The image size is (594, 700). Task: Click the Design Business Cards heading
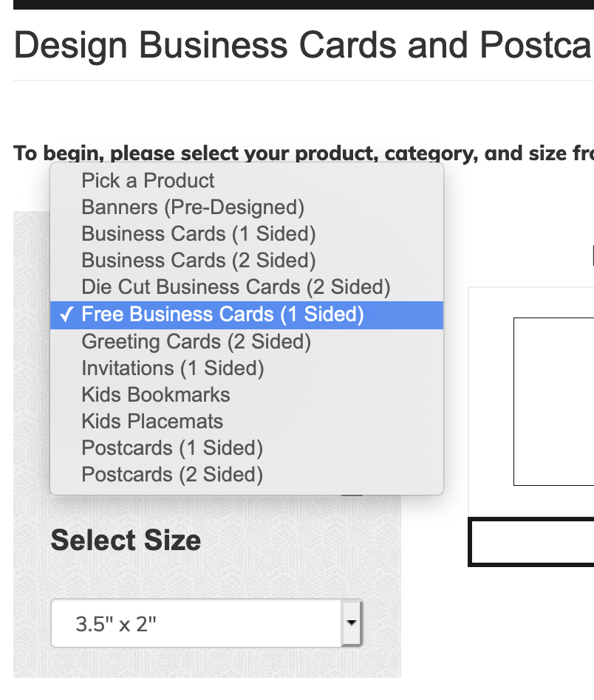[x=304, y=45]
